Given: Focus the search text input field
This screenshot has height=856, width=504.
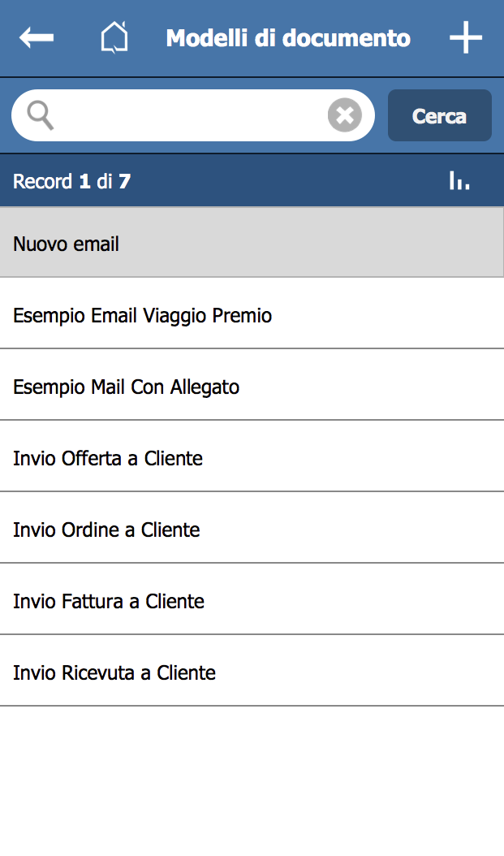Looking at the screenshot, I should tap(192, 115).
